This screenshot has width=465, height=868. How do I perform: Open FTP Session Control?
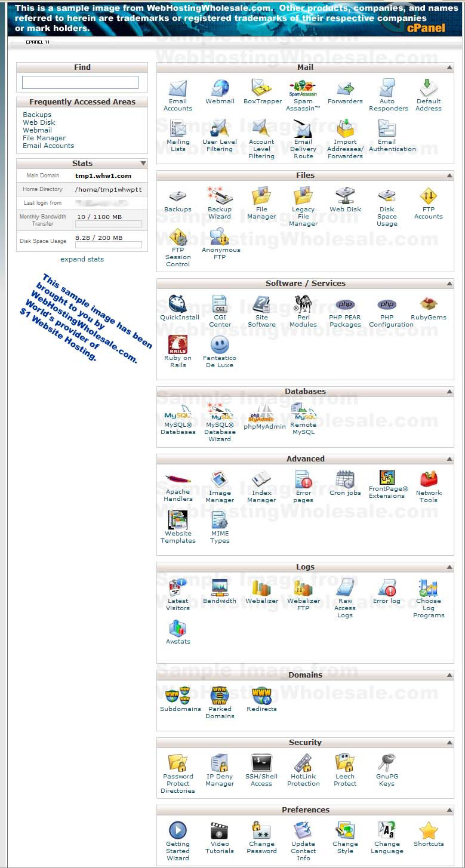(178, 248)
